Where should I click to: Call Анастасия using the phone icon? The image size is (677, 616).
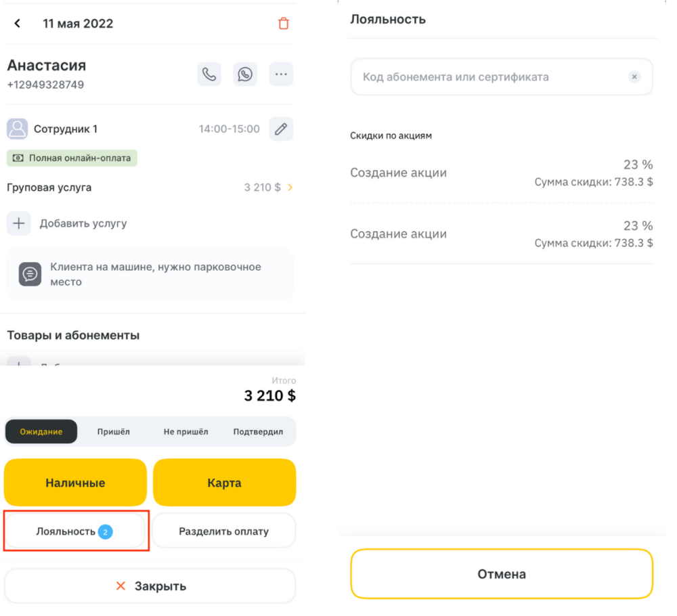[x=209, y=74]
